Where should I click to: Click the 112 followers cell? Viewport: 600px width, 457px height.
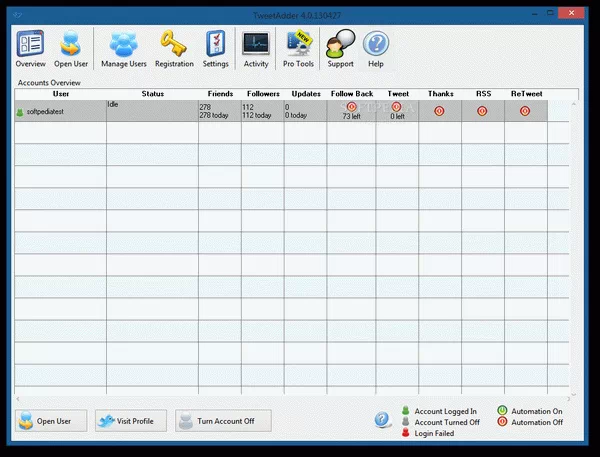262,111
